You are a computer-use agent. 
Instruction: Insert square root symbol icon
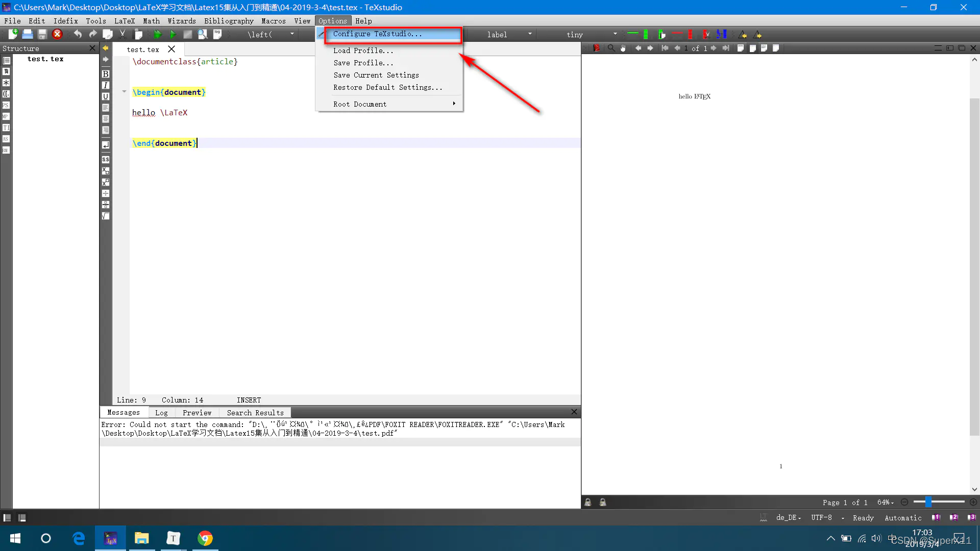[106, 216]
